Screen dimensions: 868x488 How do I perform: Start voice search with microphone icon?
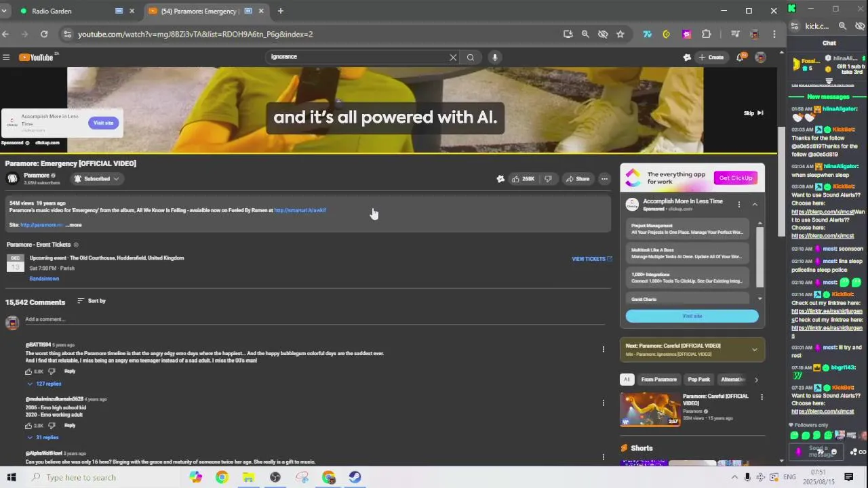coord(495,58)
